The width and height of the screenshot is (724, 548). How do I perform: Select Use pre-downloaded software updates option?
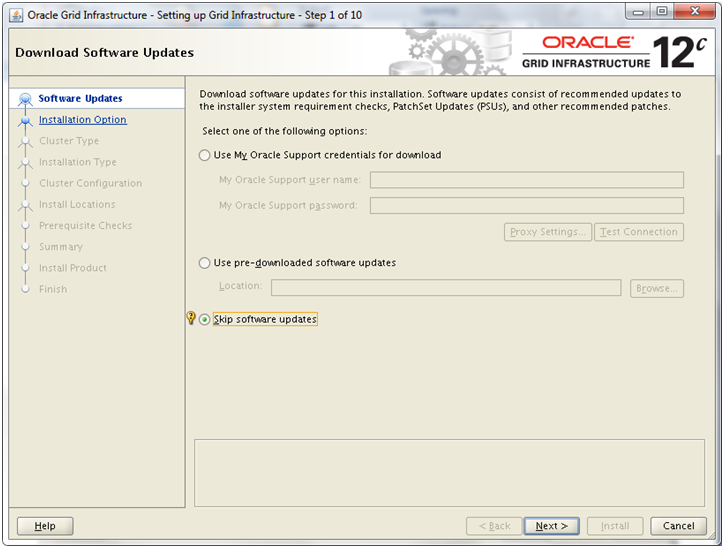point(204,263)
